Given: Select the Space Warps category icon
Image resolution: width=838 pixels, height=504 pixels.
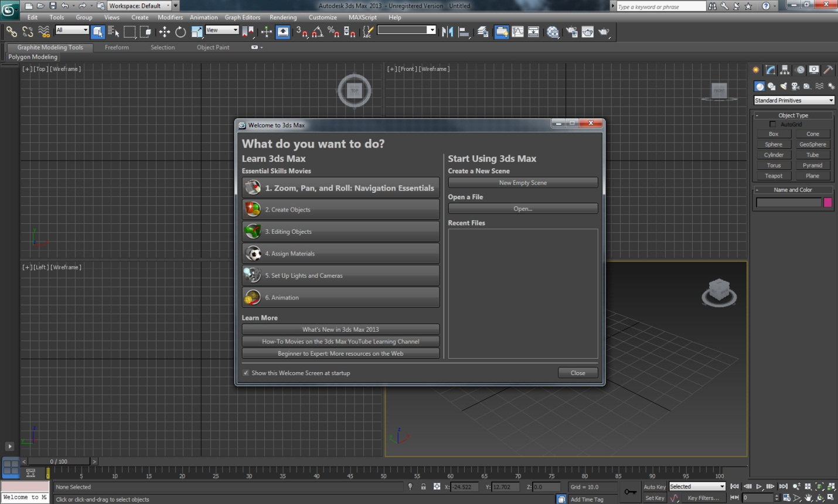Looking at the screenshot, I should (819, 86).
